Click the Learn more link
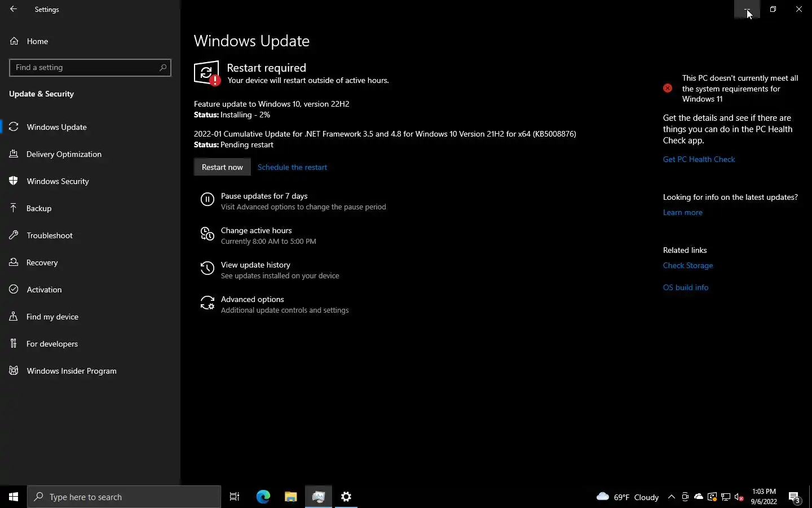The height and width of the screenshot is (508, 812). coord(682,212)
